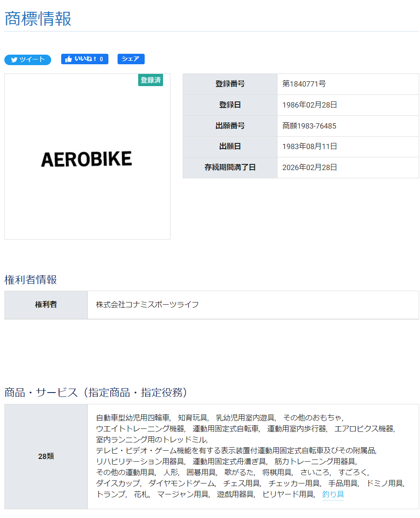Select registration number 第1840771号
Image resolution: width=420 pixels, height=518 pixels.
click(304, 84)
